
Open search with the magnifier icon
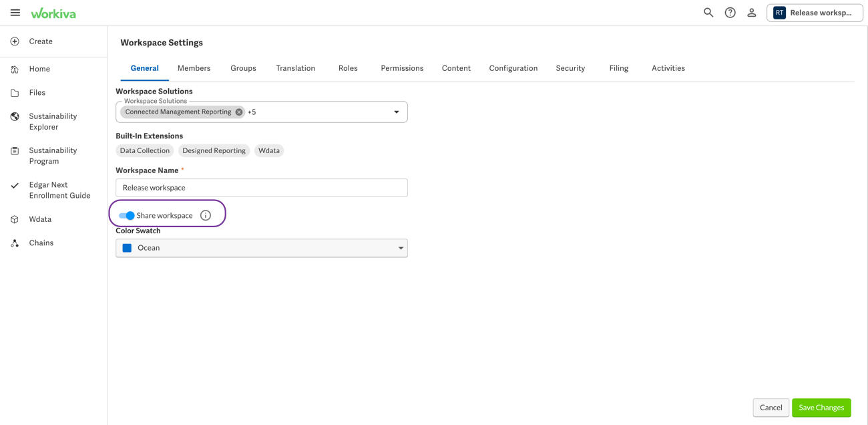pyautogui.click(x=708, y=13)
